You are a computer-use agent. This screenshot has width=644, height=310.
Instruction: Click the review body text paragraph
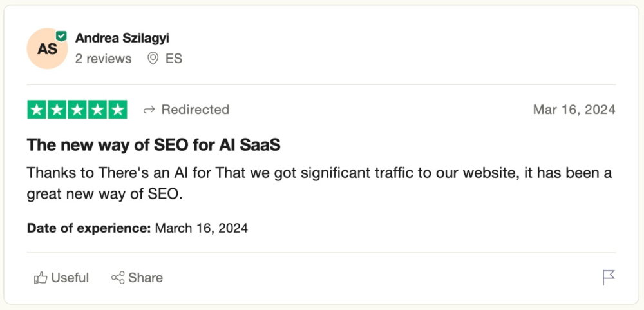319,184
